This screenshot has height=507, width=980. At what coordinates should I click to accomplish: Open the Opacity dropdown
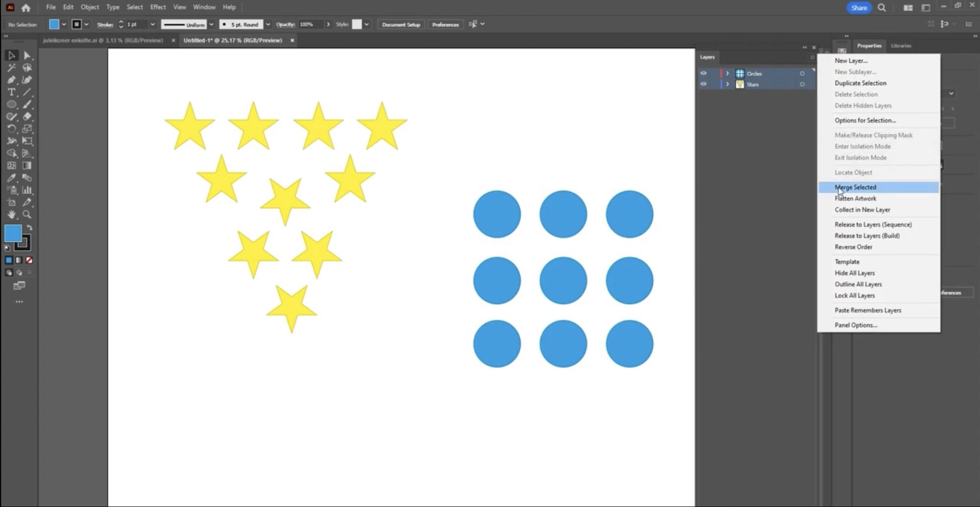click(x=327, y=24)
